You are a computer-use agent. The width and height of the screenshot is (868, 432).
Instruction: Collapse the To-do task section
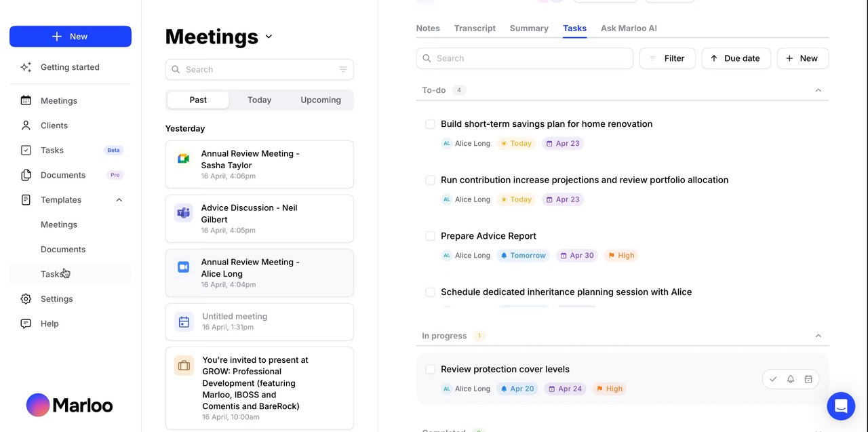pos(818,90)
